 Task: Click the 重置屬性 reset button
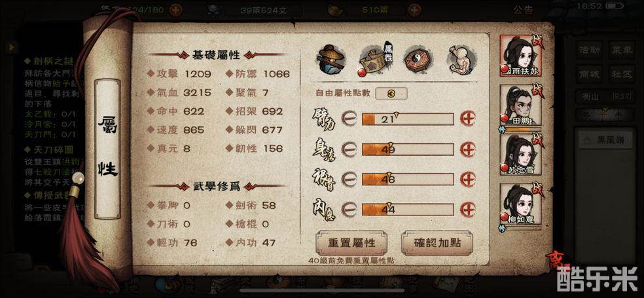(x=351, y=243)
